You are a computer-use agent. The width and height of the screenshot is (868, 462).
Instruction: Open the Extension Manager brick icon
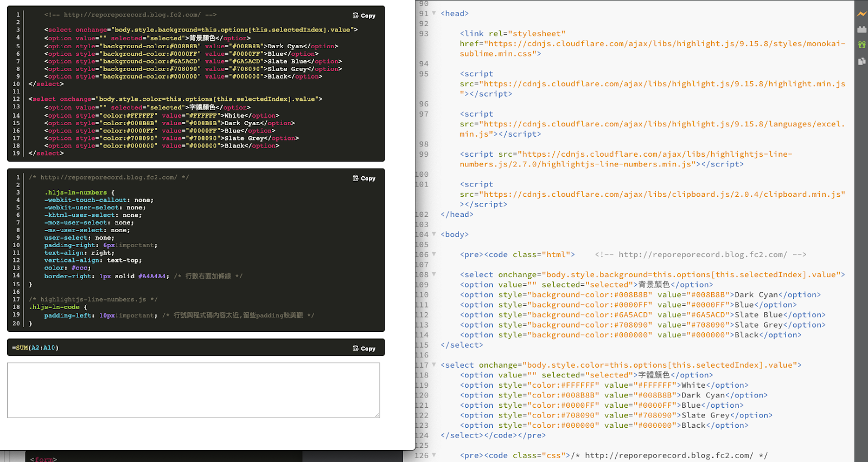click(x=861, y=29)
